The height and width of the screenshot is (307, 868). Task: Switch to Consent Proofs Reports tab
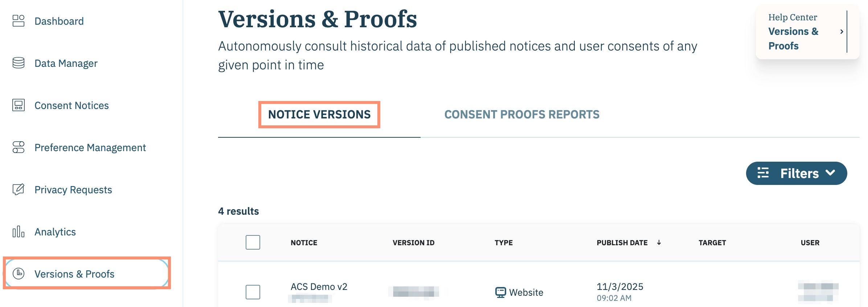pos(522,114)
